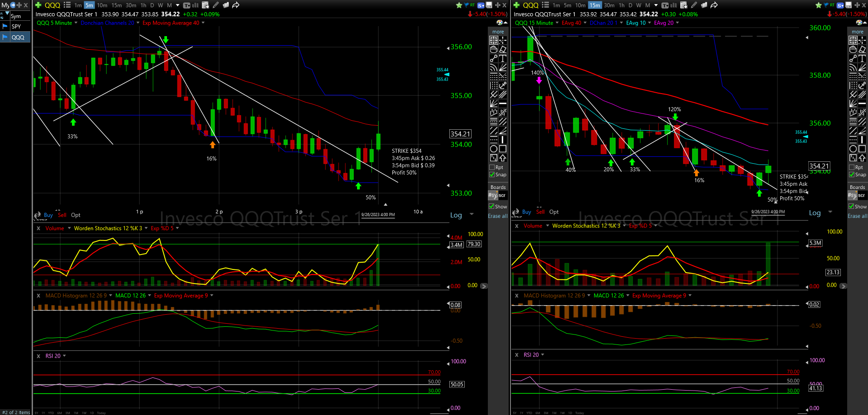The height and width of the screenshot is (415, 868).
Task: Expand more timeframes arrow on left chart
Action: [177, 5]
